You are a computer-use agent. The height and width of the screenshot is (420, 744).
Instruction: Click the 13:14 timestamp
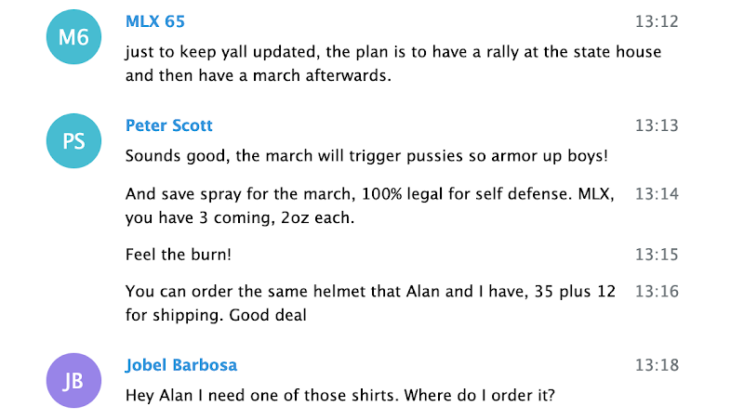(x=657, y=193)
